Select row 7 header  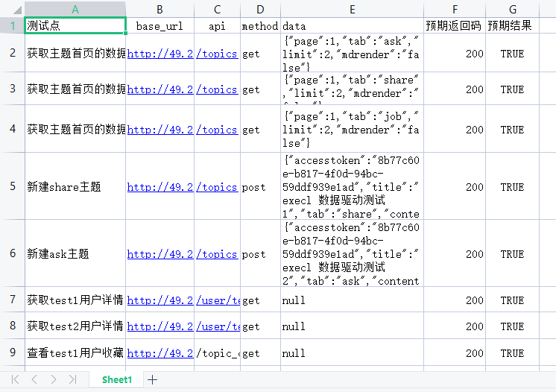point(13,300)
